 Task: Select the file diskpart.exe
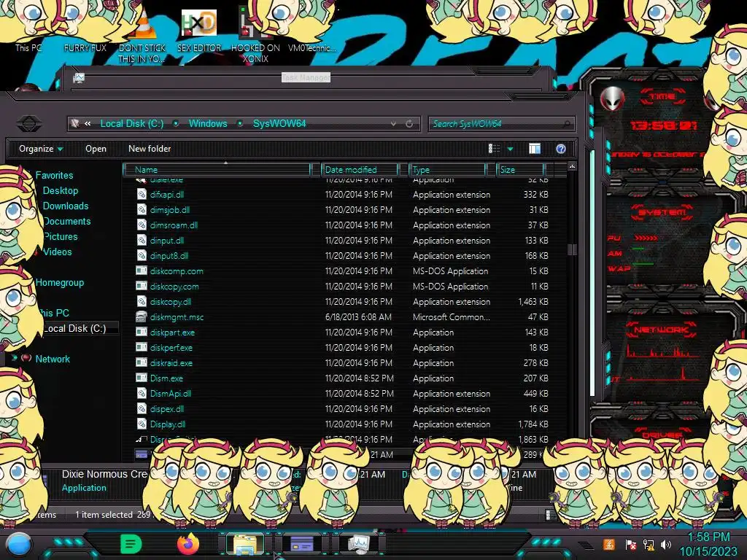click(x=172, y=332)
